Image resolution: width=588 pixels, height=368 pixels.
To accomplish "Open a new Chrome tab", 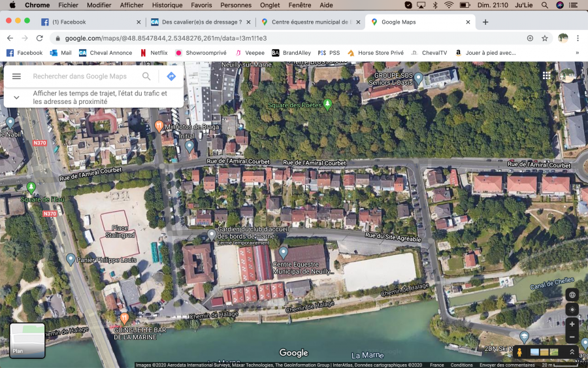I will point(485,22).
